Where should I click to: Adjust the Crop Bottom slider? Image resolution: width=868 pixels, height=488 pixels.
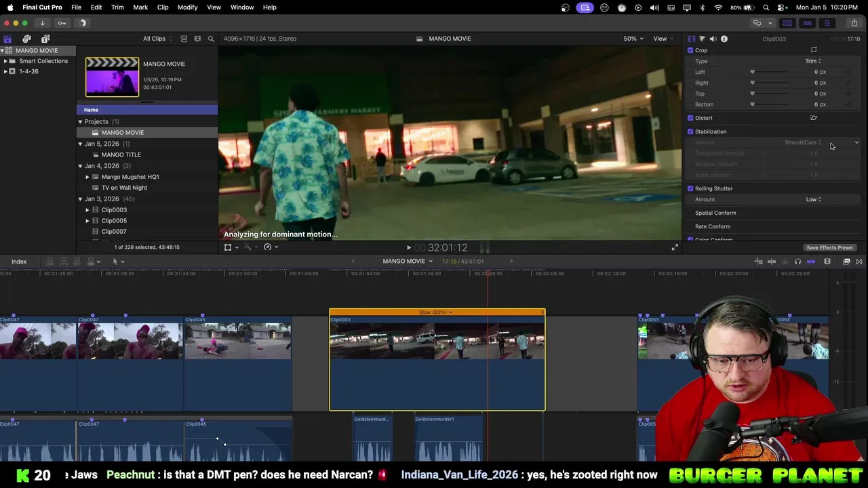[x=770, y=104]
